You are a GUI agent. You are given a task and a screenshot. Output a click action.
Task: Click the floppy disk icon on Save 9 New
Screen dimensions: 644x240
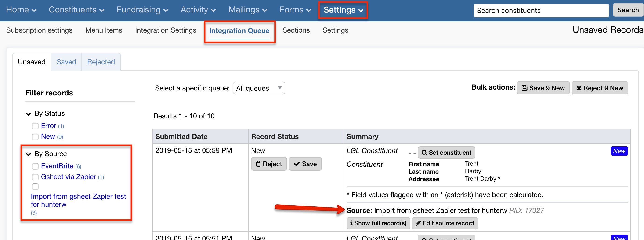tap(525, 88)
